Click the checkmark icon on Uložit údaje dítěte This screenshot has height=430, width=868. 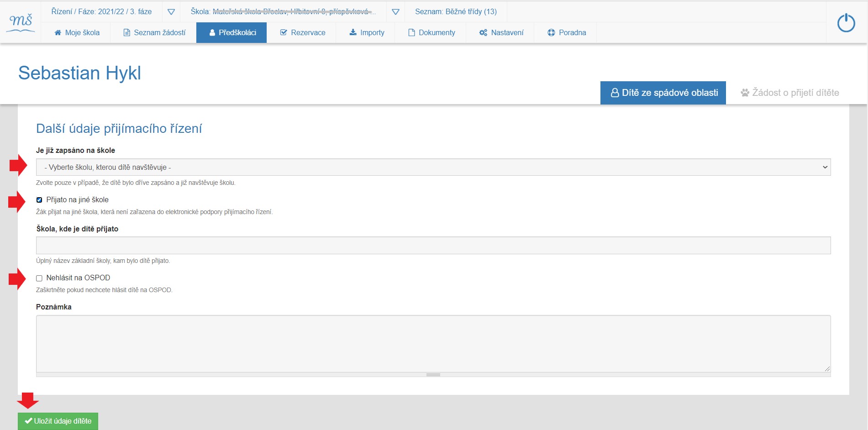[28, 421]
